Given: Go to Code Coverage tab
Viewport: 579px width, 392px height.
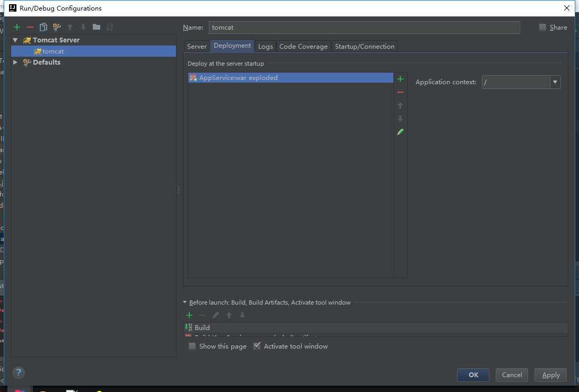Looking at the screenshot, I should click(x=303, y=47).
